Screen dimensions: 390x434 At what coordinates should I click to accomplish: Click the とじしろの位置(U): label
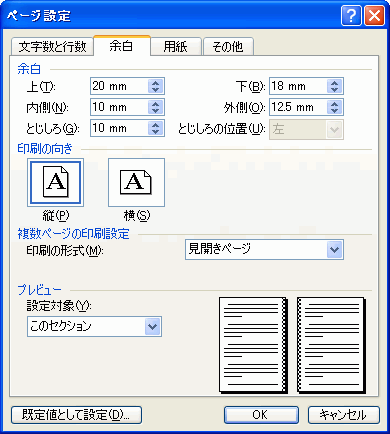pos(222,129)
